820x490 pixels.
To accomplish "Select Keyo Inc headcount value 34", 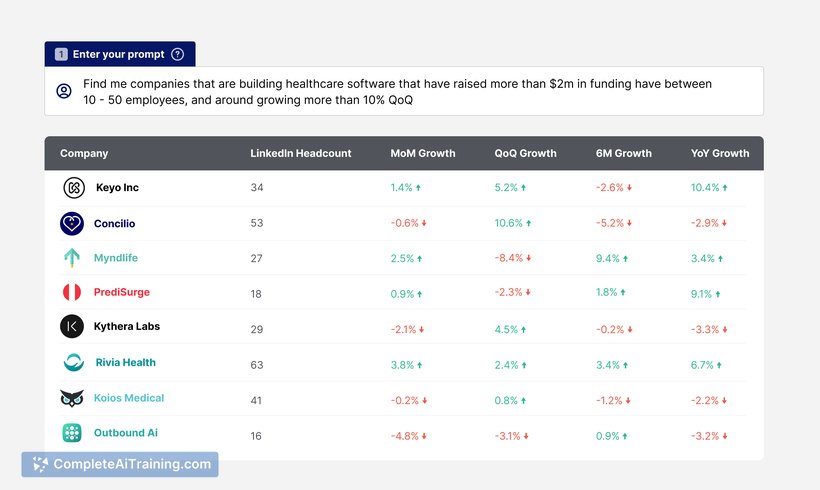I will tap(257, 187).
